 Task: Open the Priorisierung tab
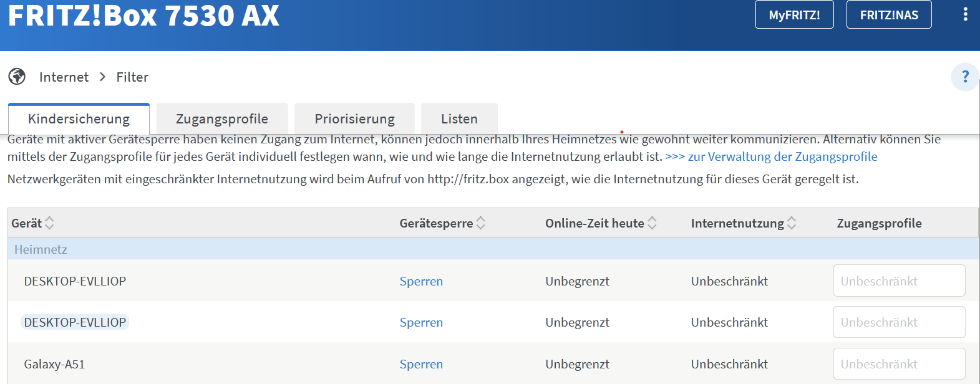tap(354, 118)
